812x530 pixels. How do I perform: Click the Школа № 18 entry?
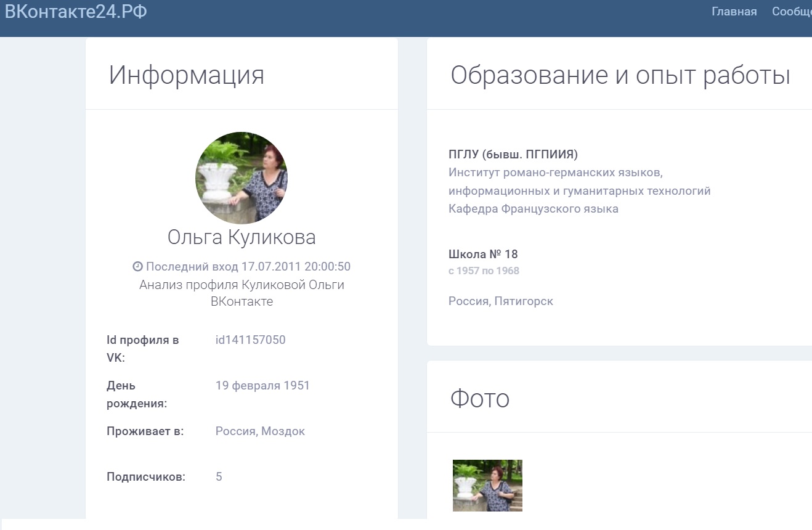(x=483, y=254)
